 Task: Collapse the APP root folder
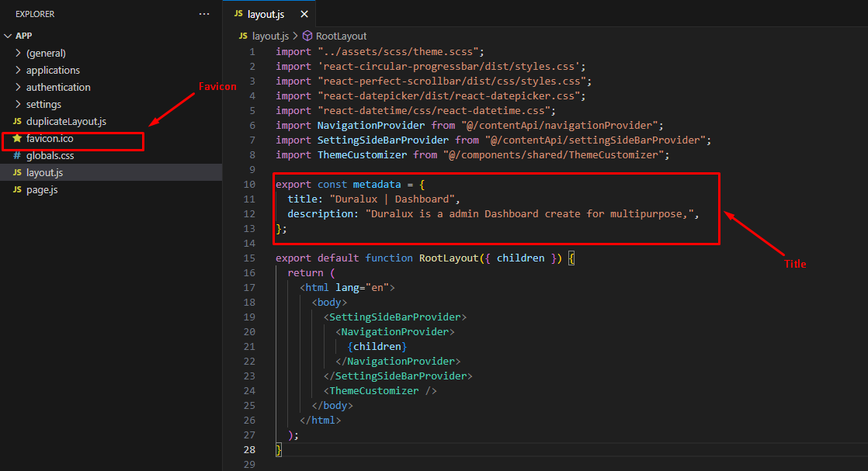point(9,36)
